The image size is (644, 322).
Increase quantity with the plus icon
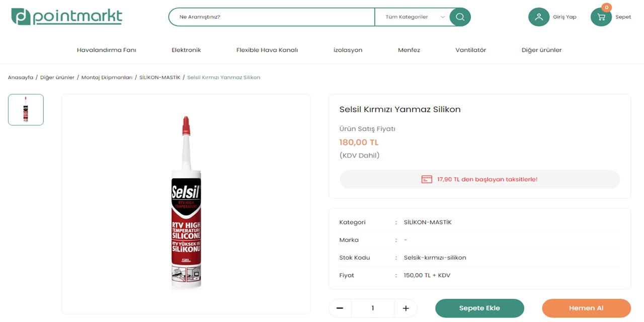click(x=406, y=308)
